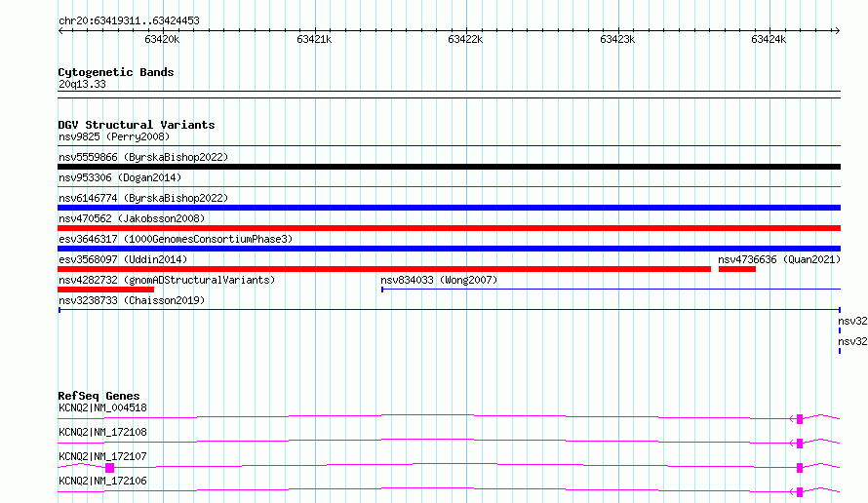
Task: Click the nsv5559866 (ByrskaBishop2022) label
Action: tap(143, 157)
